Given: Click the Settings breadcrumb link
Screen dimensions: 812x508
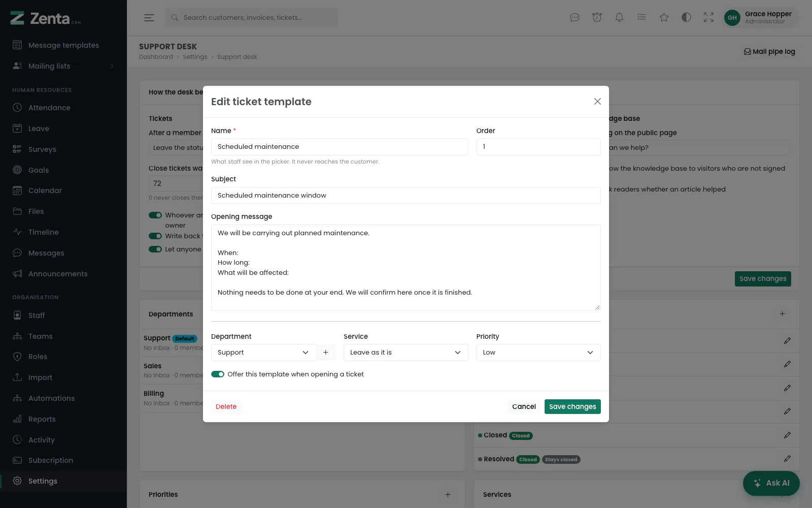Looking at the screenshot, I should pos(195,57).
